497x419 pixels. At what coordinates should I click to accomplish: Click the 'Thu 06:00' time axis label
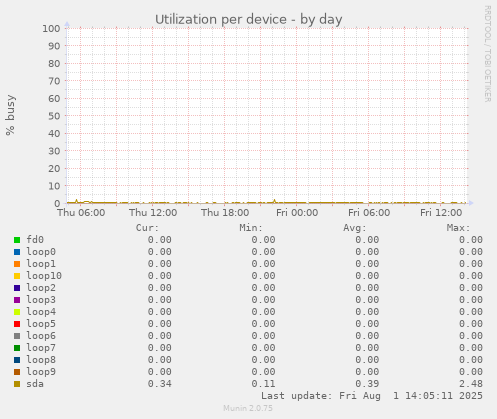point(81,213)
